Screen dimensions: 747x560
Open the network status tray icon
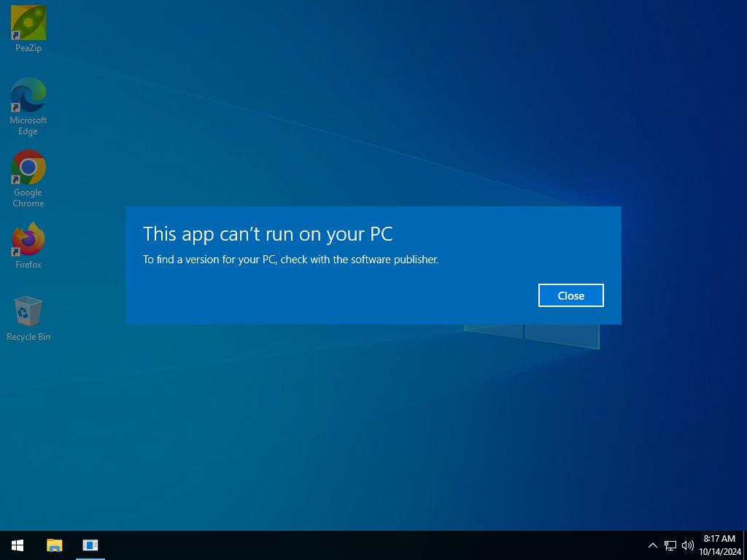tap(670, 545)
